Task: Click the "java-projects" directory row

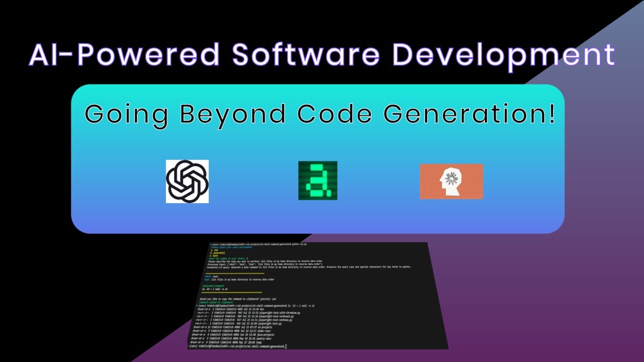Action: [233, 335]
